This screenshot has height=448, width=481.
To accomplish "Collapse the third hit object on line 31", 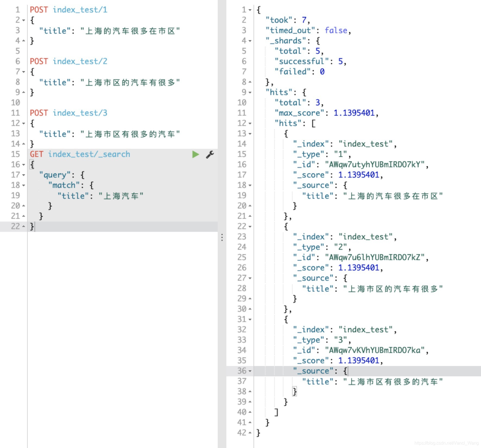I will pos(250,320).
